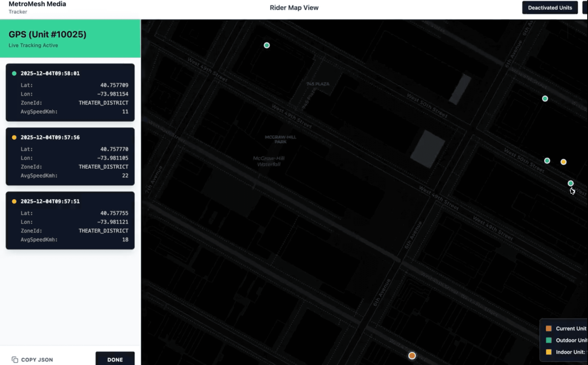The width and height of the screenshot is (588, 365).
Task: Click the Rider Map View heading
Action: coord(294,8)
